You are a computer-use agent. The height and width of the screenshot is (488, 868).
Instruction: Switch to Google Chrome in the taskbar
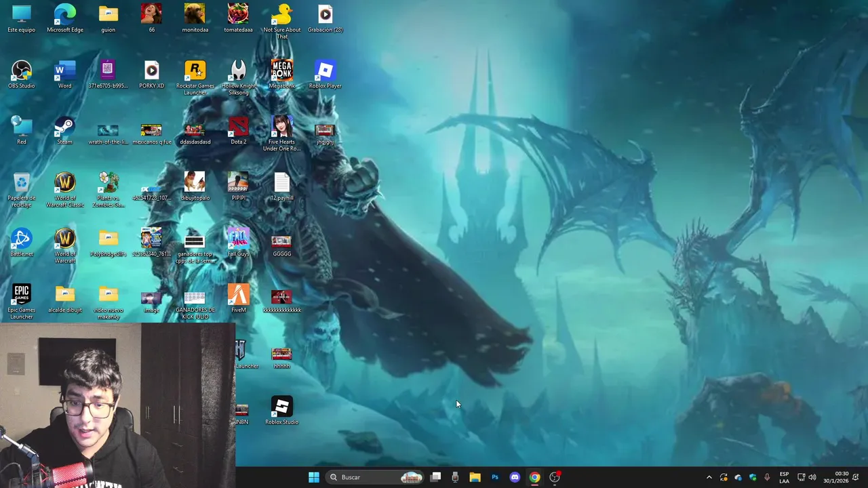534,477
